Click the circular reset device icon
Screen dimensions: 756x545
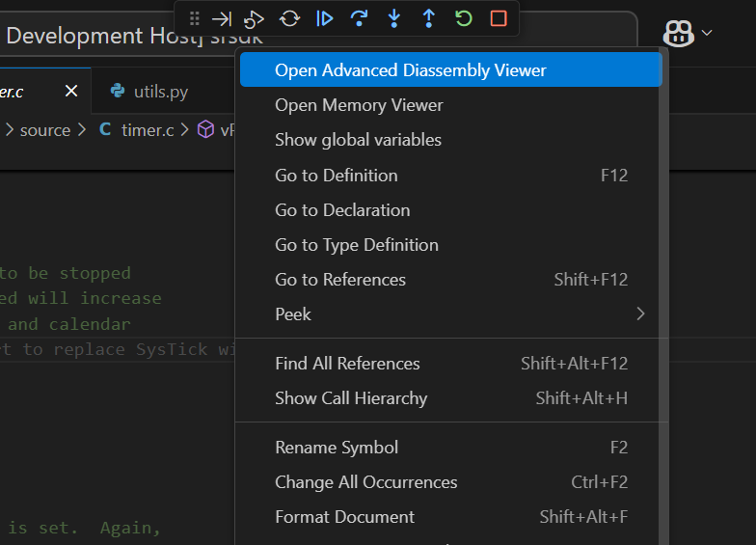[289, 18]
